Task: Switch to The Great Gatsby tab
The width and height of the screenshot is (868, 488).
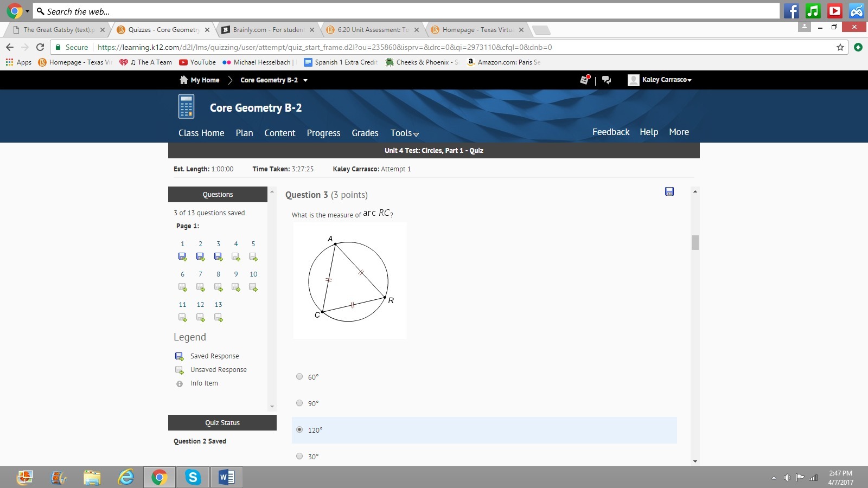Action: pyautogui.click(x=58, y=30)
